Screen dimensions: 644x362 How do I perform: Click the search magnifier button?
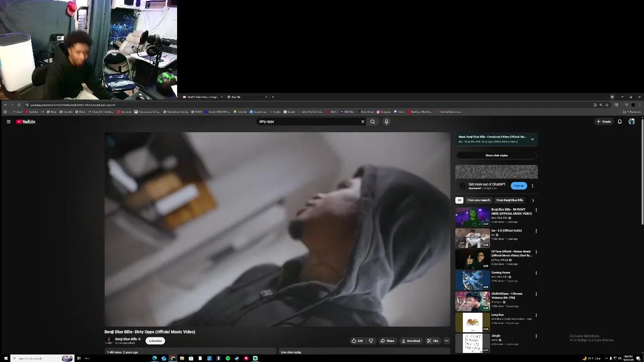coord(373,122)
